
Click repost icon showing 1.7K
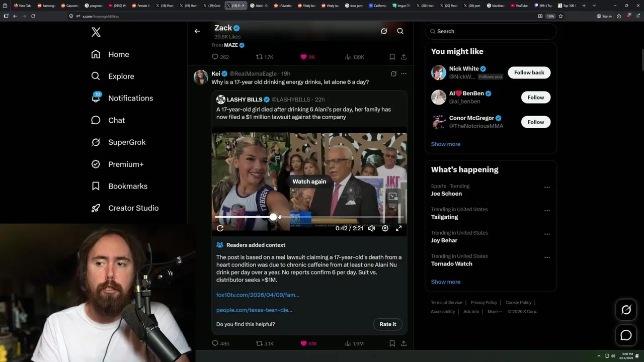259,57
